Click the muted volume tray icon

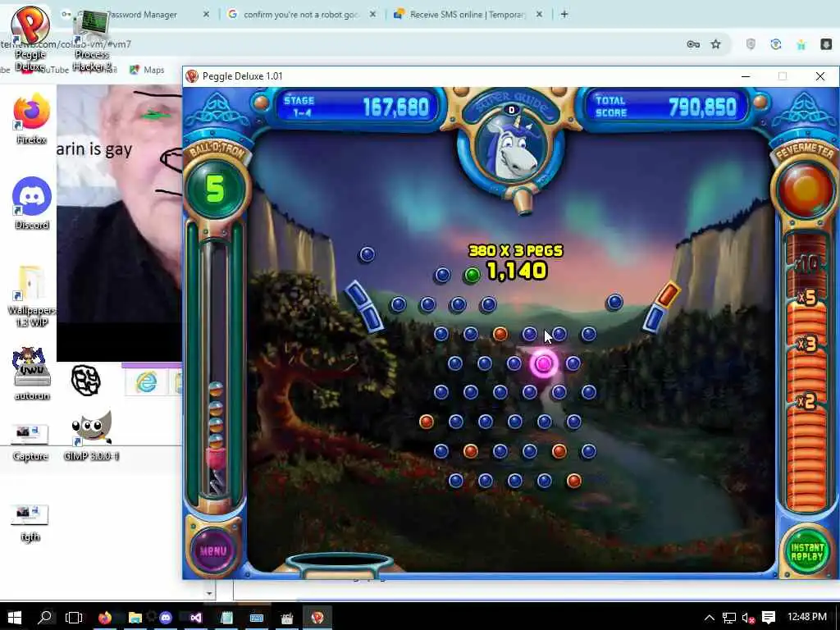748,618
